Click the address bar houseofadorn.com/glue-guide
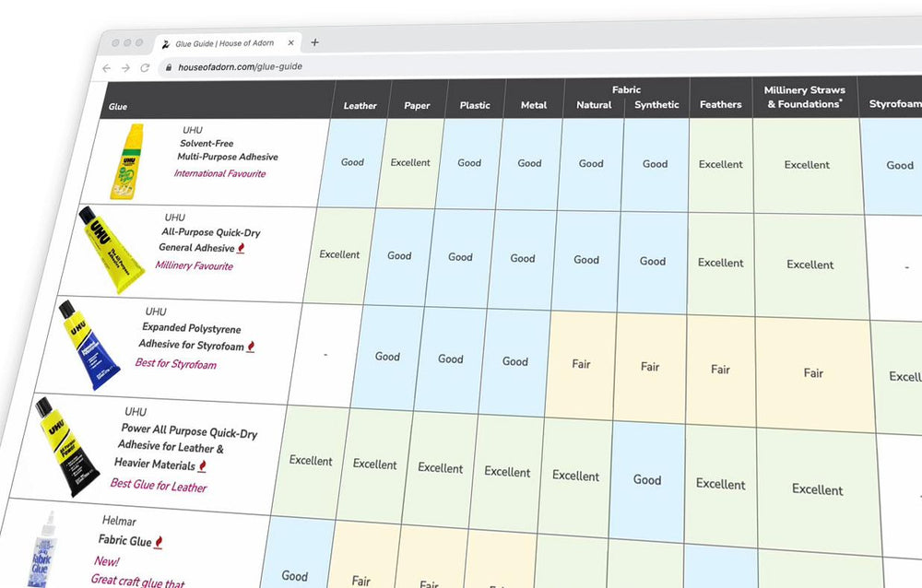922x588 pixels. [x=240, y=66]
